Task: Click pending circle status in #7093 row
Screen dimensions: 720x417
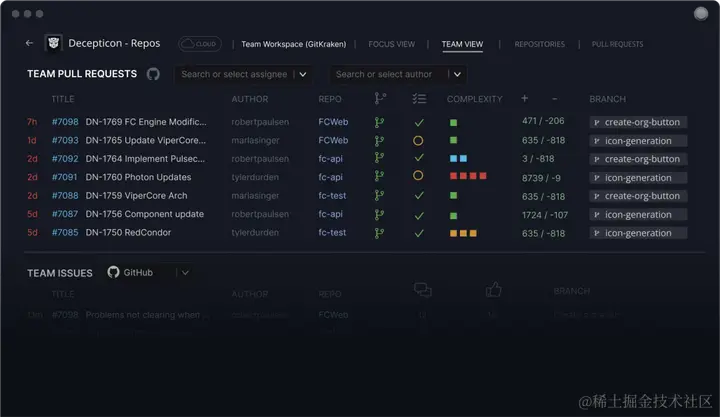Action: 418,141
